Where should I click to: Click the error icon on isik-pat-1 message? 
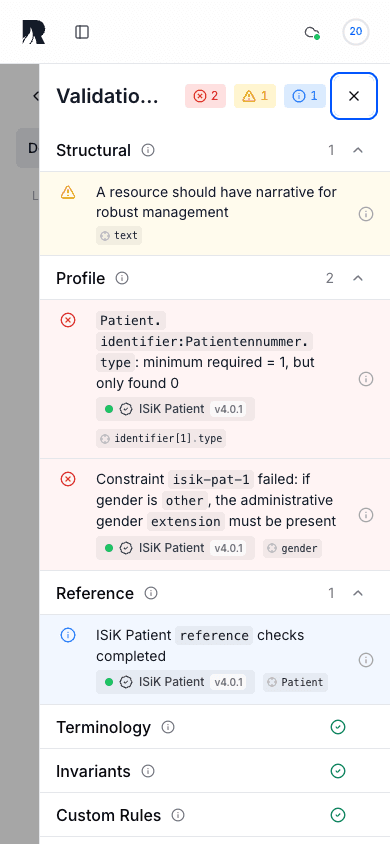[x=68, y=479]
